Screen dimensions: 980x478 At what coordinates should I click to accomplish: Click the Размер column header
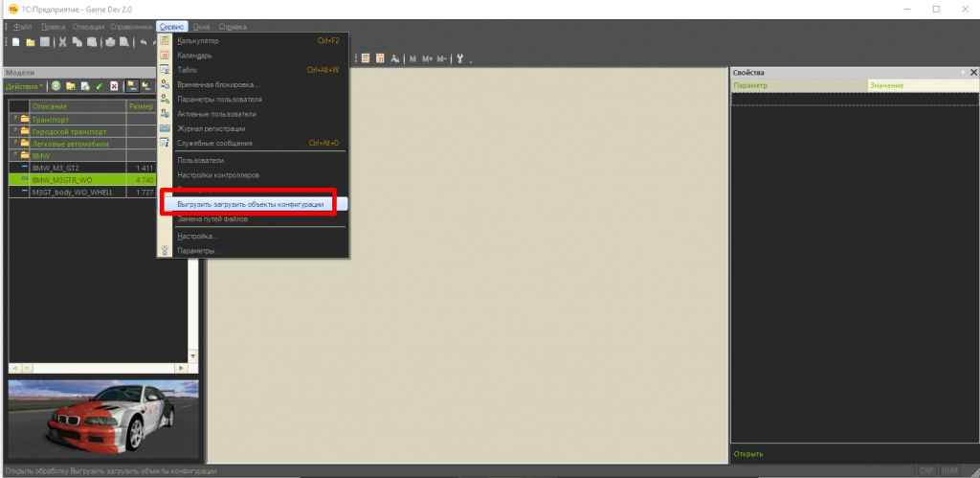142,106
